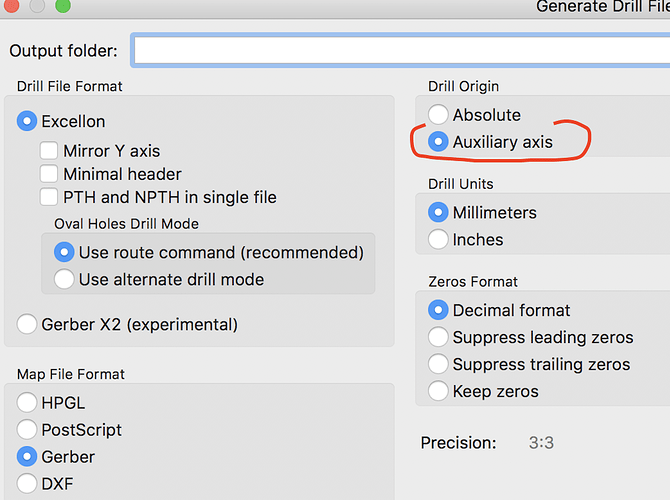670x500 pixels.
Task: Click the Output folder text field
Action: tap(400, 50)
